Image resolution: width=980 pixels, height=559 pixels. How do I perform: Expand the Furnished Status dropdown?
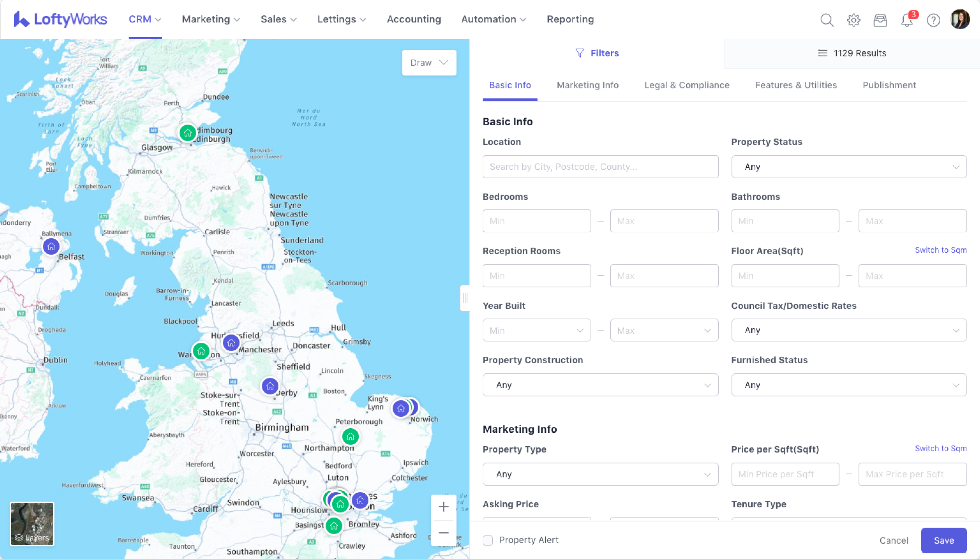click(849, 385)
